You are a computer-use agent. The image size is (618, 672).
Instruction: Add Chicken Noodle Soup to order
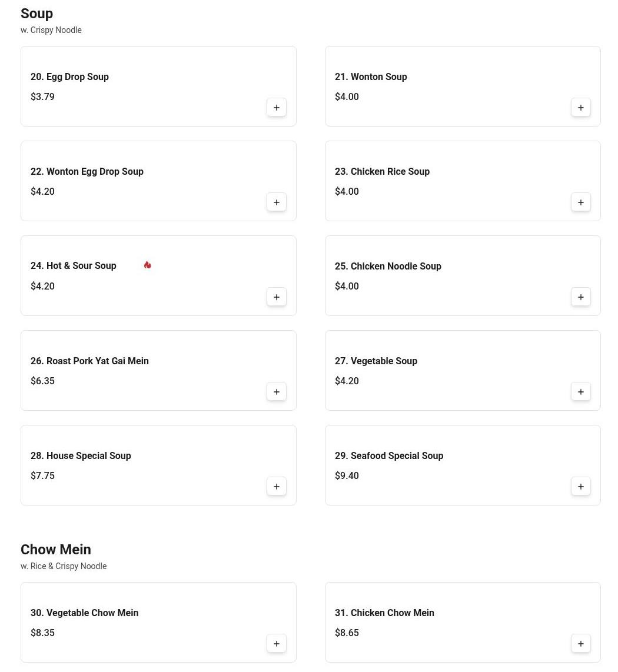pos(581,297)
